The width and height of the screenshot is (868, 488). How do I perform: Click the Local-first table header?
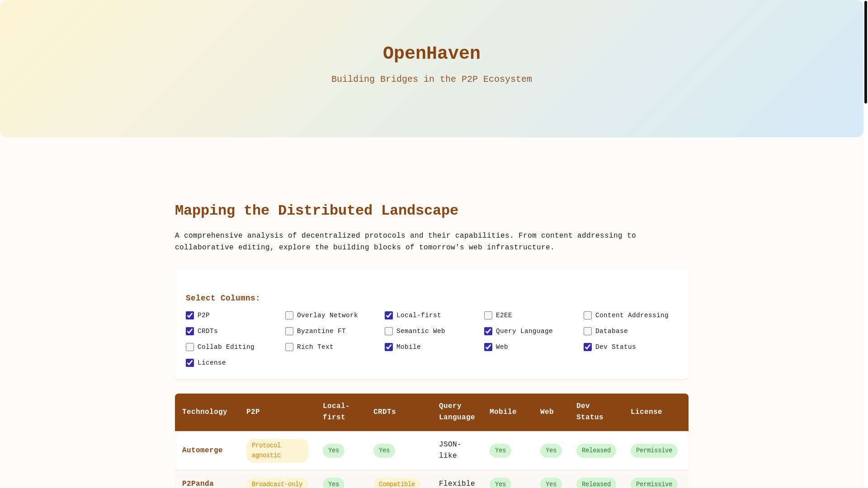(341, 412)
